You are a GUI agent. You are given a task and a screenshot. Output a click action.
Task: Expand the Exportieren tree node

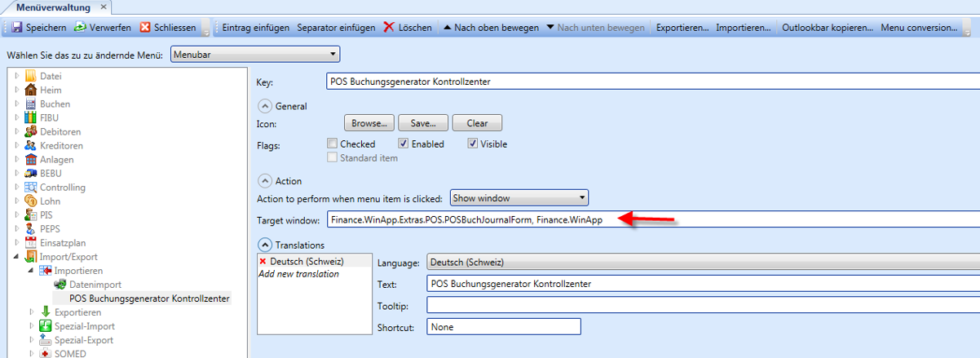coord(32,312)
